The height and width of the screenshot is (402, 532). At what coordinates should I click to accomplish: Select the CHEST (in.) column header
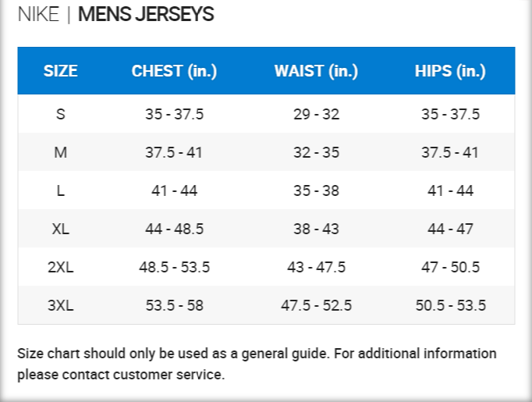click(x=174, y=71)
